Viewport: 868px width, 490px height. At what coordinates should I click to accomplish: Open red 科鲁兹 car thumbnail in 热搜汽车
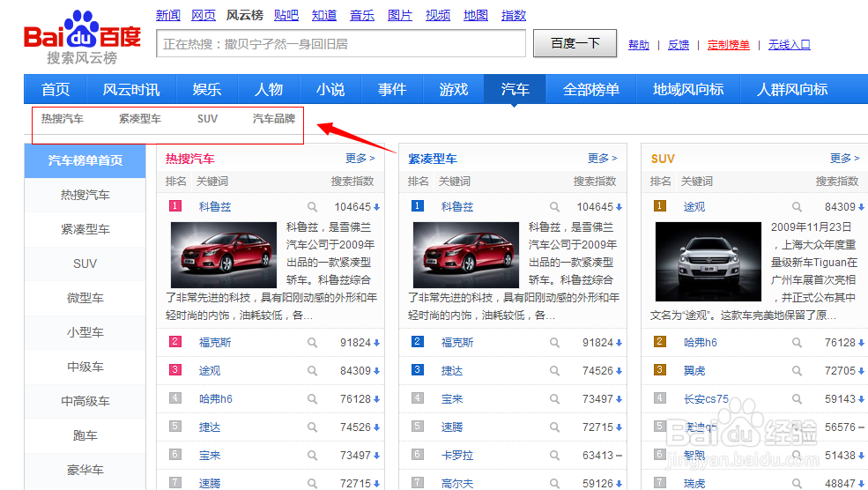coord(224,255)
